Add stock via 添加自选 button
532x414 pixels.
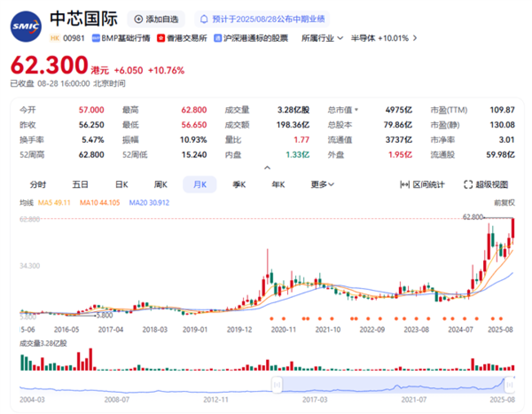click(x=156, y=19)
